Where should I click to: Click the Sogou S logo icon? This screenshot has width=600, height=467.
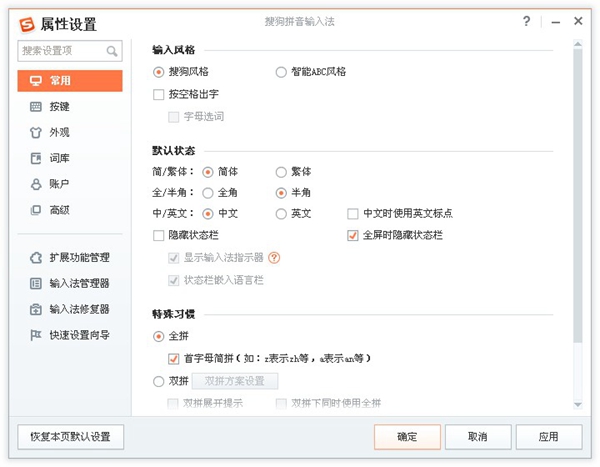coord(27,24)
